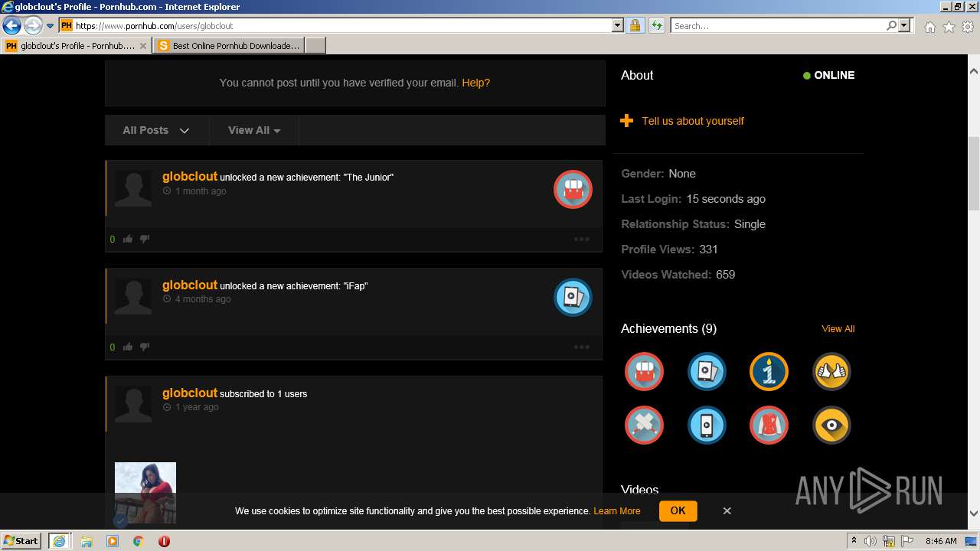Click the scrollbar up arrow

tap(974, 71)
